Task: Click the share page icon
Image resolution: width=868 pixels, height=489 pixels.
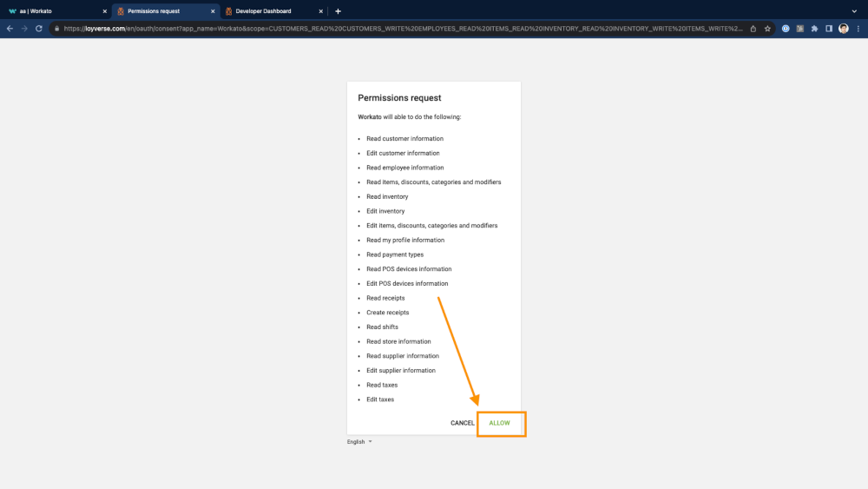Action: [753, 29]
